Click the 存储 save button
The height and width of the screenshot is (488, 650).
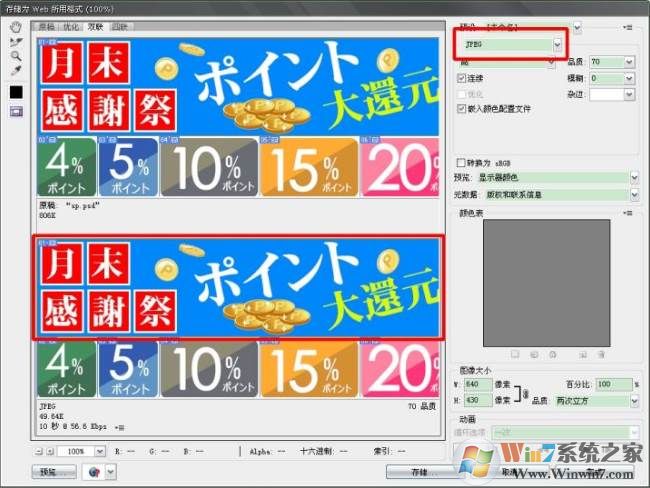pos(420,472)
